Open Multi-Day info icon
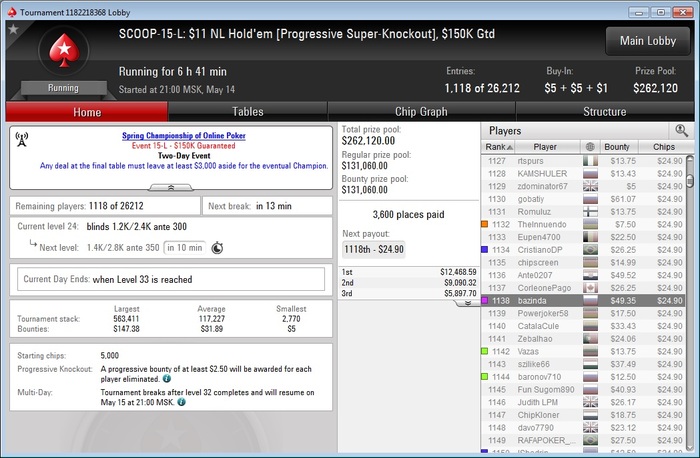This screenshot has width=700, height=458. (181, 402)
